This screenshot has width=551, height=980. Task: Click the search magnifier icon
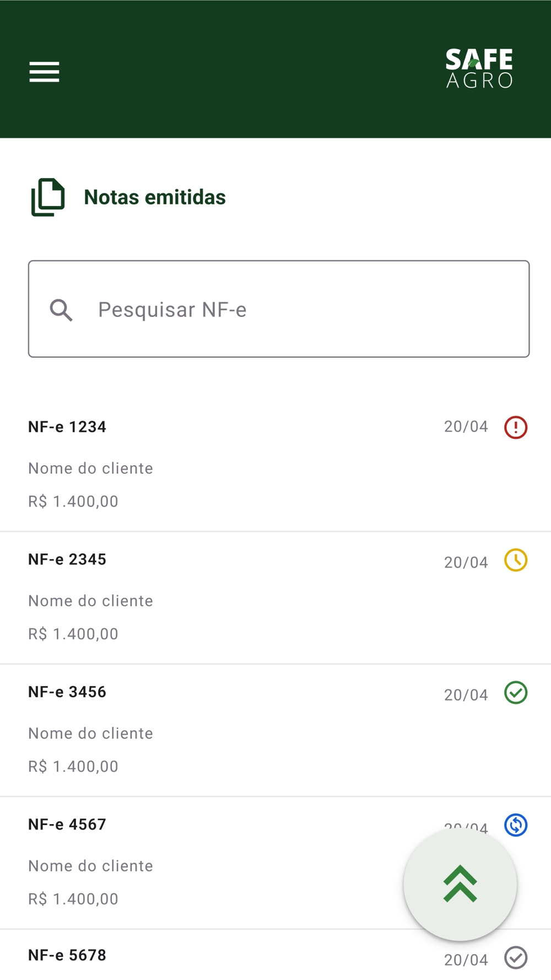pos(61,310)
